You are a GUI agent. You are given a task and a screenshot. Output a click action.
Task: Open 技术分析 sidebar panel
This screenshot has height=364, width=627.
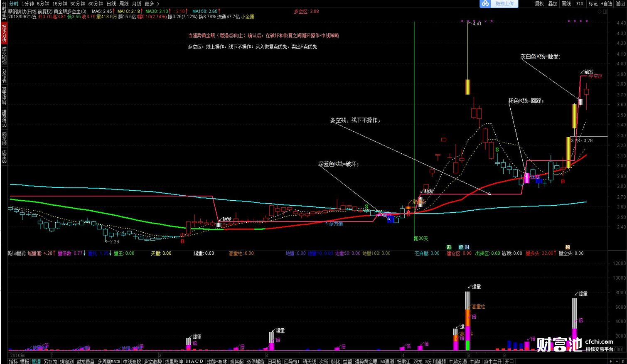(4, 33)
